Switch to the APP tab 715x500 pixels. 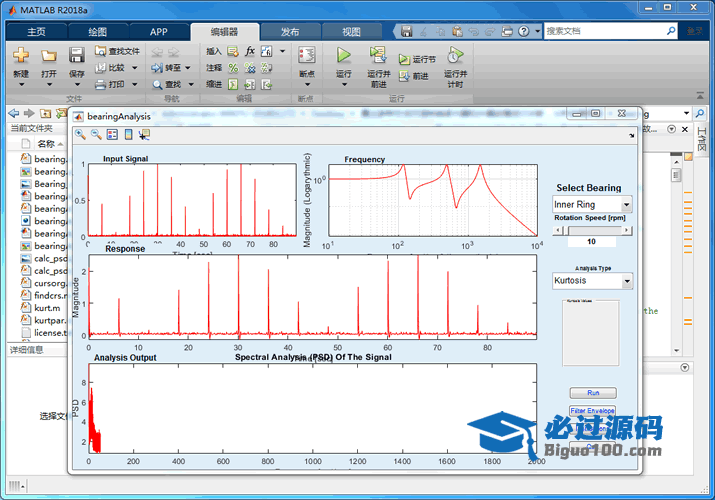pyautogui.click(x=159, y=32)
